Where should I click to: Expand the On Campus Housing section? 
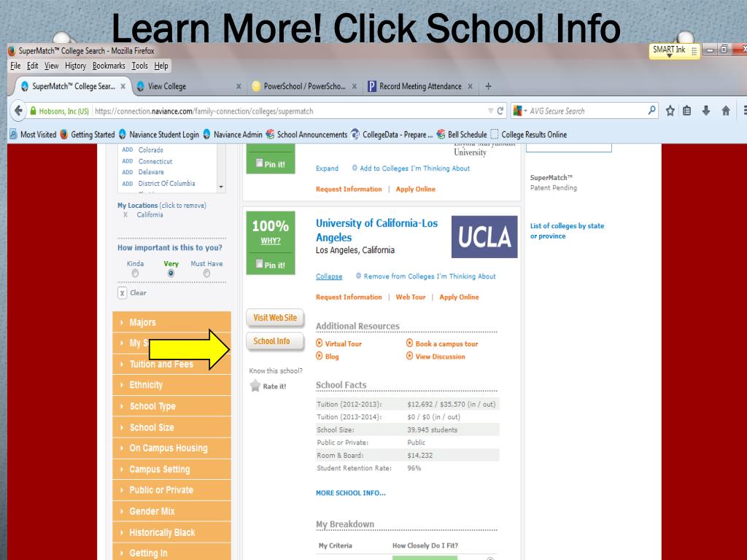[171, 448]
